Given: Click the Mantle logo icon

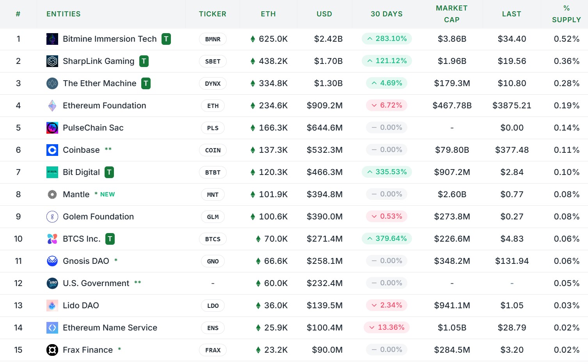Looking at the screenshot, I should coord(52,194).
